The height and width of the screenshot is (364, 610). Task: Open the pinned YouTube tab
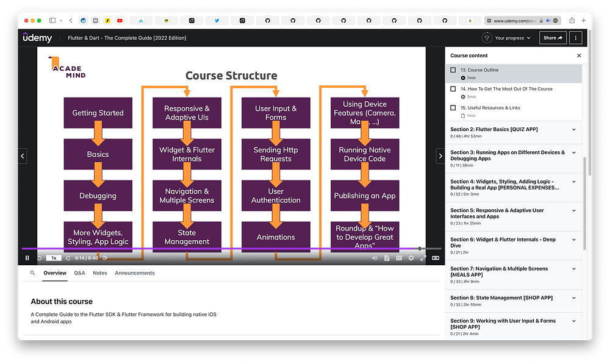click(120, 21)
